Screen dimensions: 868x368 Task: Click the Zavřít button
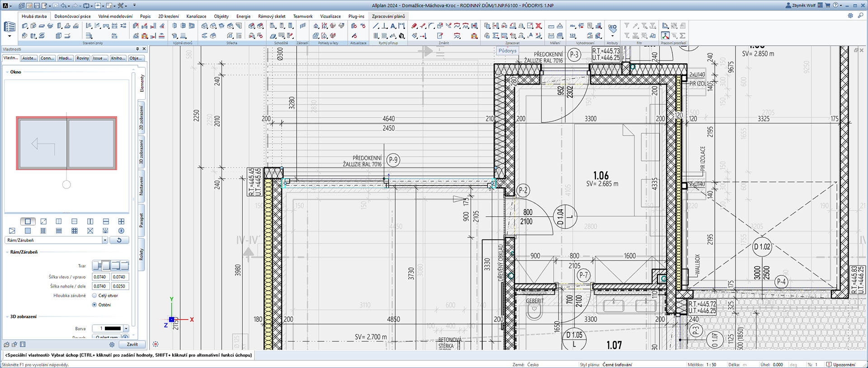(x=132, y=344)
